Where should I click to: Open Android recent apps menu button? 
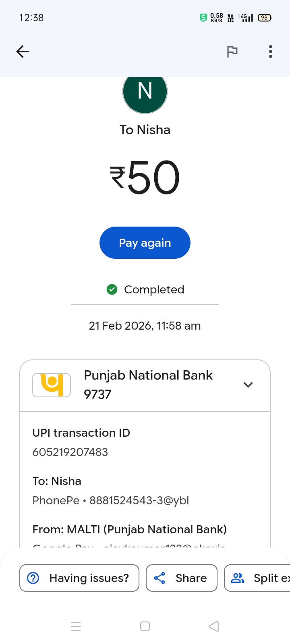[x=76, y=626]
